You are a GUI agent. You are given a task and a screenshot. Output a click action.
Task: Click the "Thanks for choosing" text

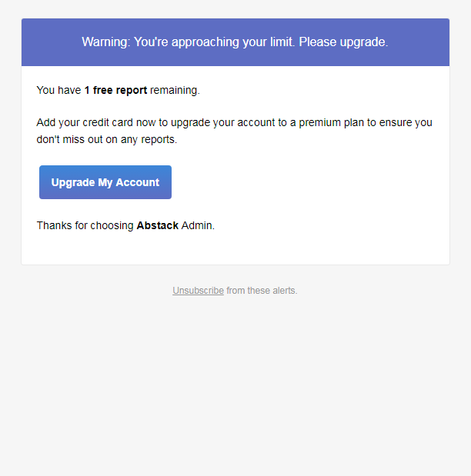click(85, 225)
